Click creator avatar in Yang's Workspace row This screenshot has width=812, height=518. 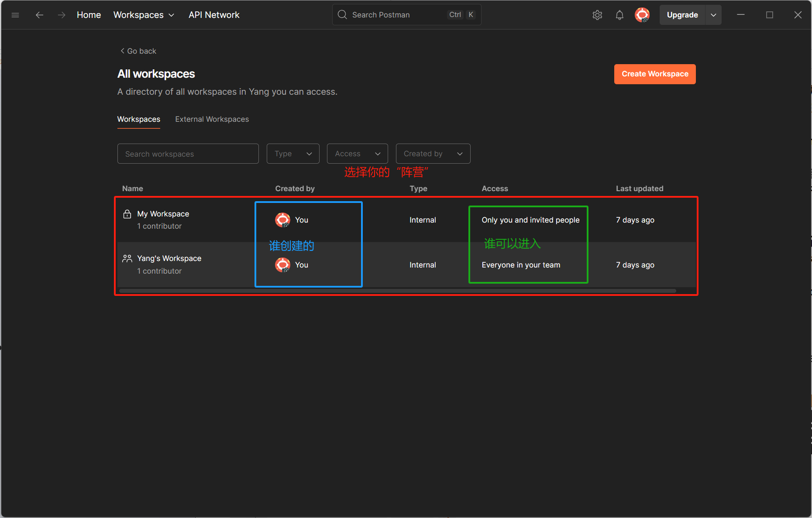(283, 265)
